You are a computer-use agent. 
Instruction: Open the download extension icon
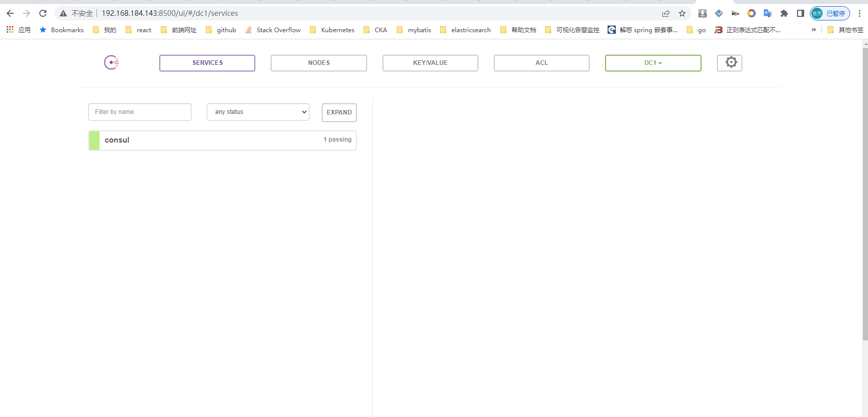coord(703,13)
